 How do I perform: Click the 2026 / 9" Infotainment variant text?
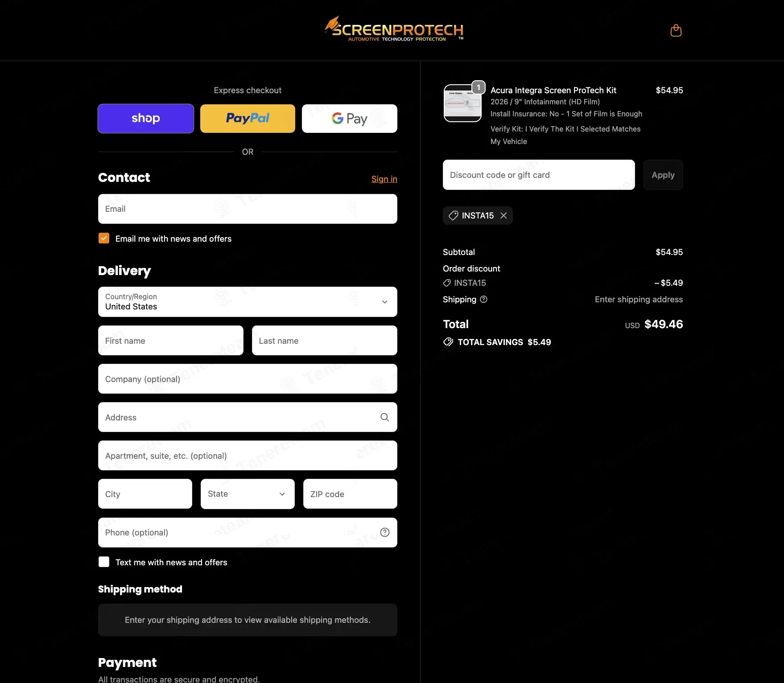click(545, 102)
